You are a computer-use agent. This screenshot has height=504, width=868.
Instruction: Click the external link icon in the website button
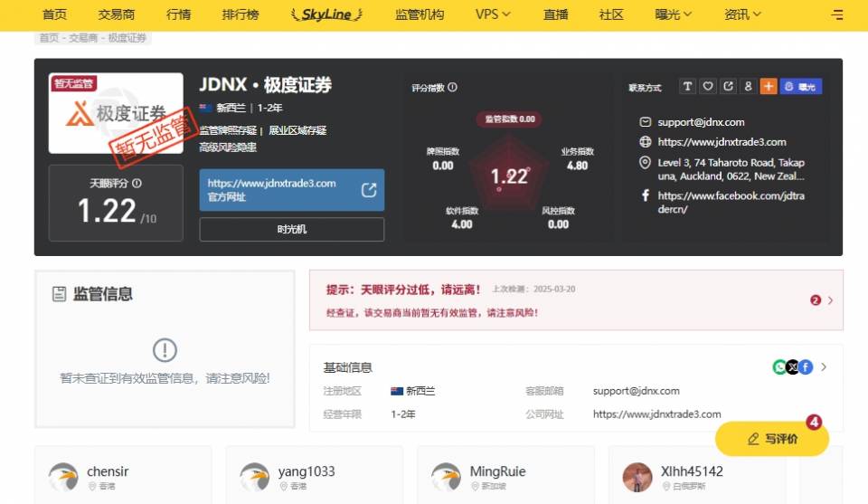click(369, 190)
